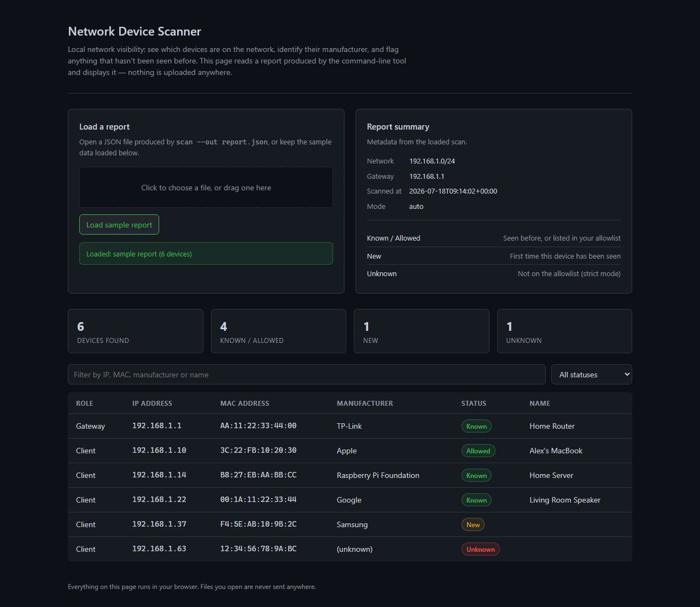Click the Google manufacturer cell
Viewport: 700px width, 607px height.
point(349,500)
